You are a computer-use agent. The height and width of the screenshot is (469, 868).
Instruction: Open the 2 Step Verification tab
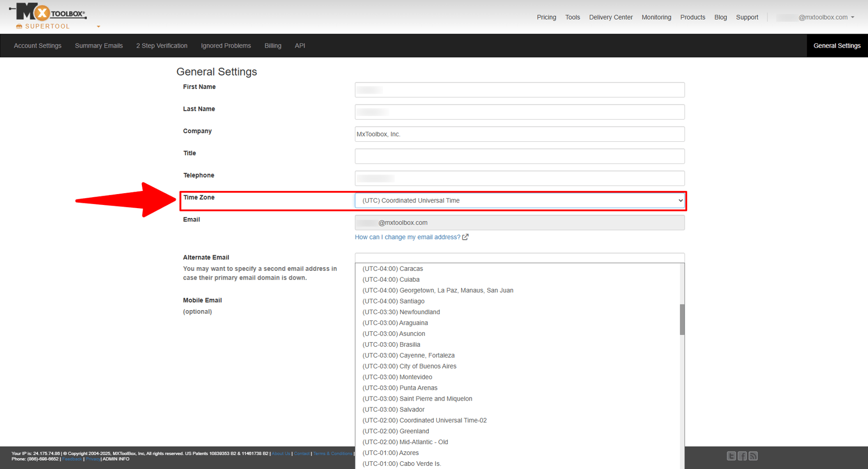(x=162, y=46)
